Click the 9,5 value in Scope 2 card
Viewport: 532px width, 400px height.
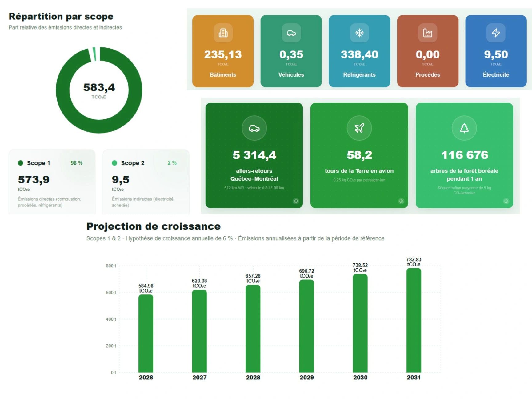[120, 179]
